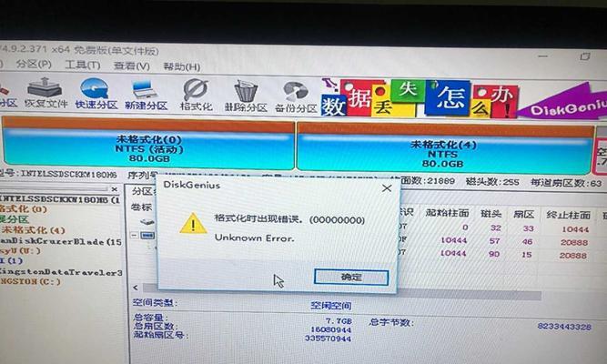Open the DiskGenius data recovery banner
The height and width of the screenshot is (364, 607).
click(464, 98)
